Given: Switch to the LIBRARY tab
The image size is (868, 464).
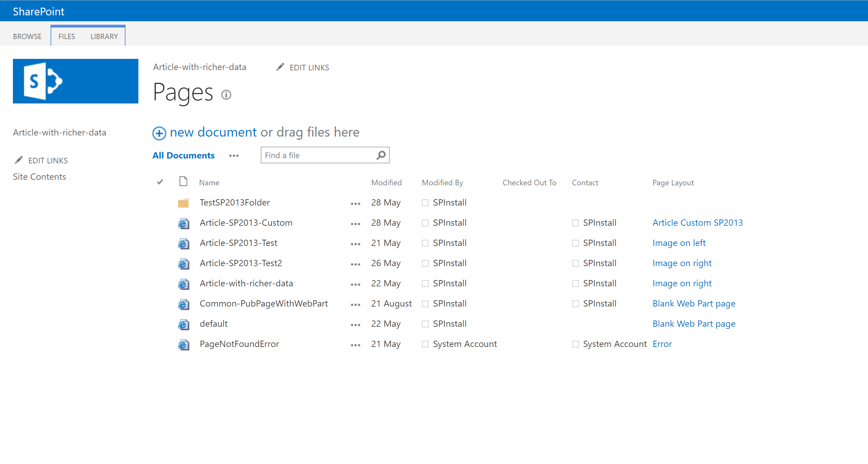Looking at the screenshot, I should pos(104,36).
